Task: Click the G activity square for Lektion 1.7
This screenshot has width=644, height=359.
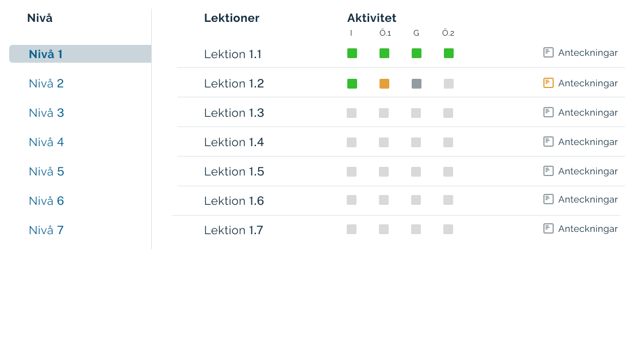Action: coord(416,230)
